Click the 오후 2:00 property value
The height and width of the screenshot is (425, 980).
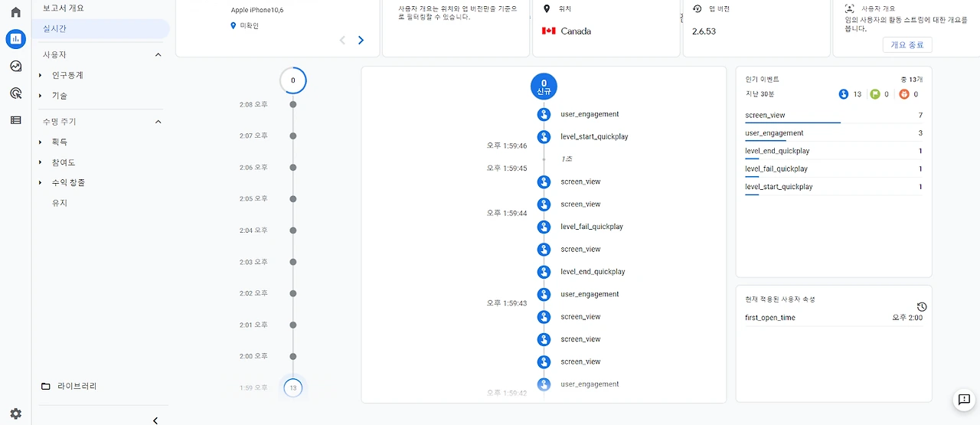907,318
